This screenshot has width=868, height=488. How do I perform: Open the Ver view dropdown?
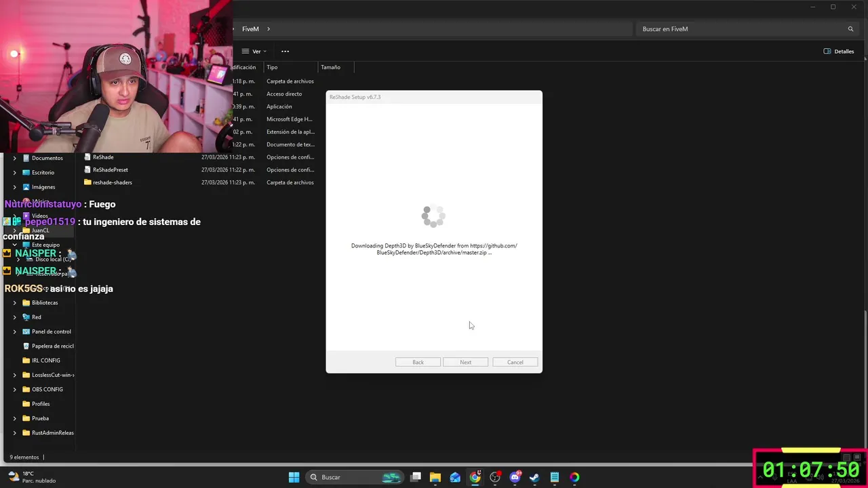[254, 52]
